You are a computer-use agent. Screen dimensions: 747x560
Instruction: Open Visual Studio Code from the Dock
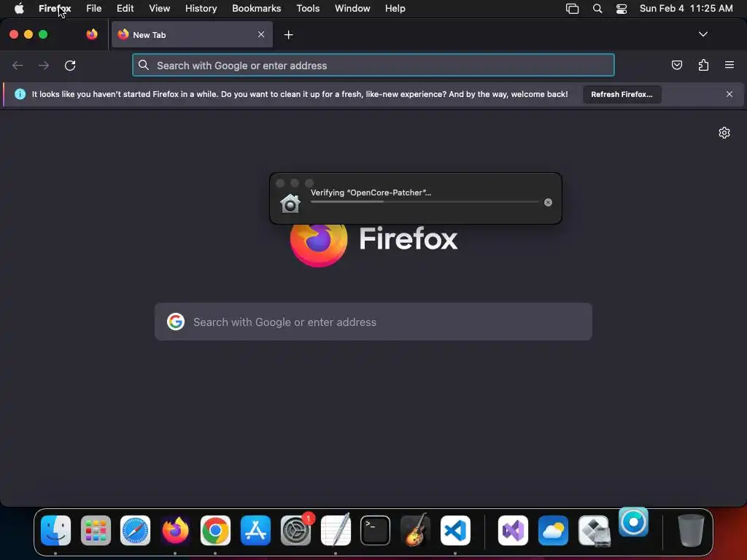[x=455, y=531]
